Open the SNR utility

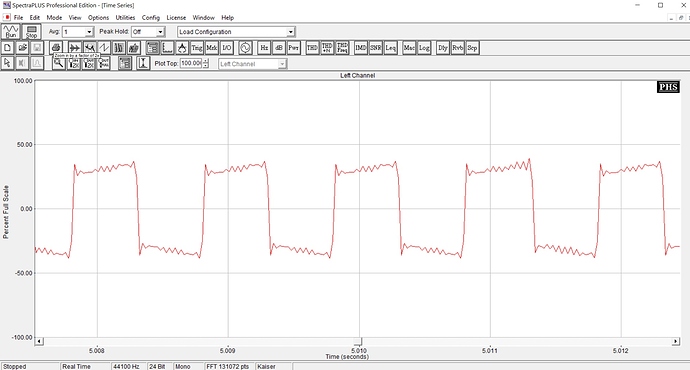(376, 48)
